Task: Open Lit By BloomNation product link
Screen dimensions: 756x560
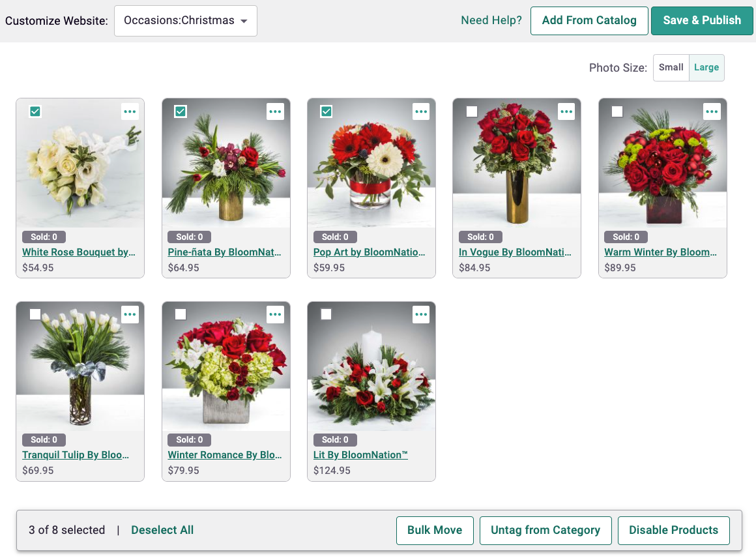Action: (360, 455)
